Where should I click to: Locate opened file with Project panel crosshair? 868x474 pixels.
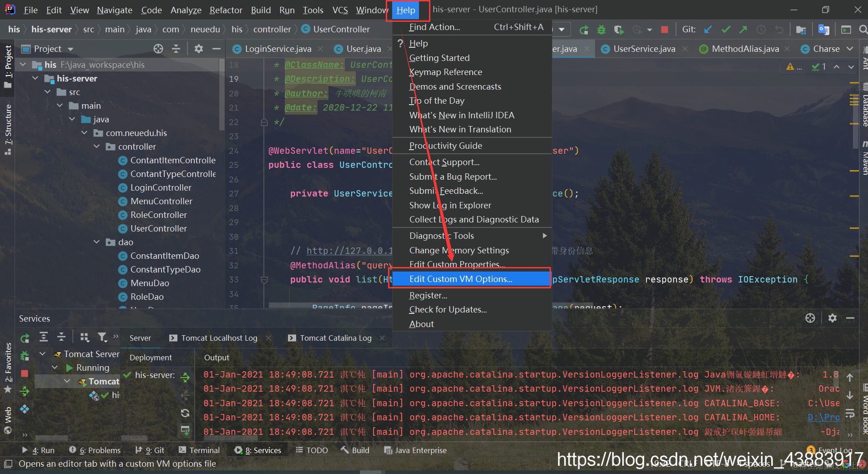[x=158, y=49]
